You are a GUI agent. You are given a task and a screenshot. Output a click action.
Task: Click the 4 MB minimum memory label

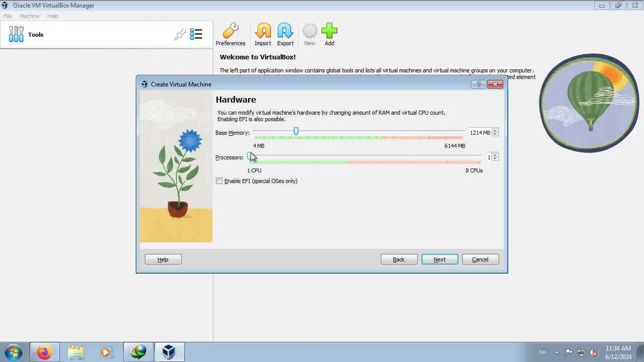point(259,146)
